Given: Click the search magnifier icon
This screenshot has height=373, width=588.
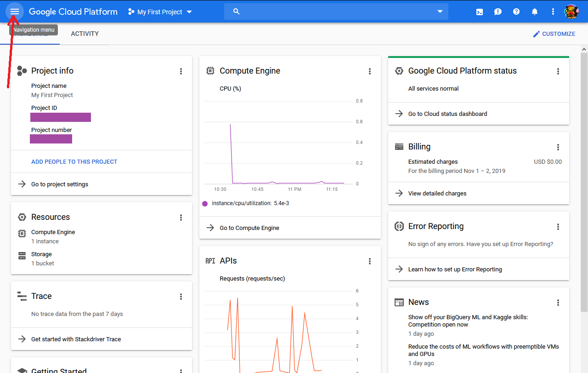Looking at the screenshot, I should [x=237, y=11].
